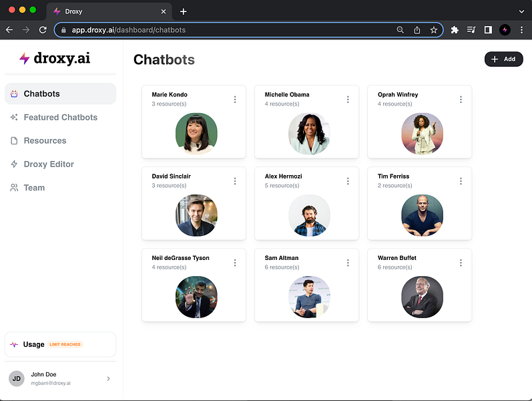Open Chrome three-dot menu
This screenshot has width=532, height=401.
[521, 30]
